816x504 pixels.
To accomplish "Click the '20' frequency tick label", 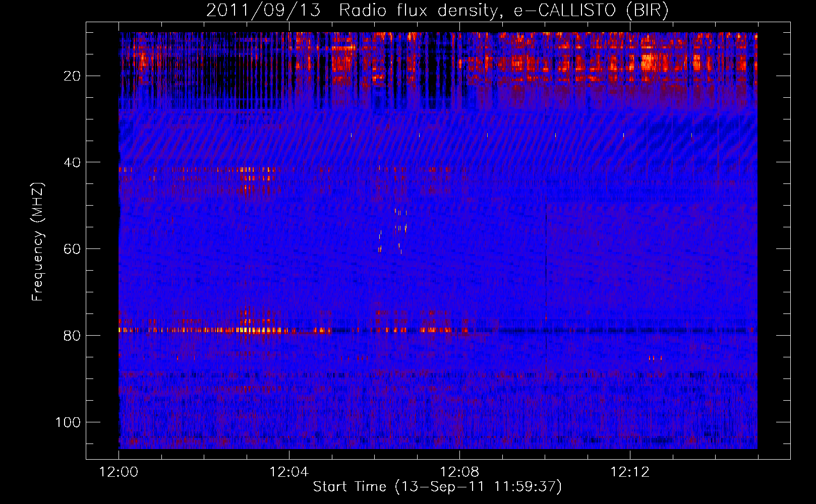I will pos(73,76).
